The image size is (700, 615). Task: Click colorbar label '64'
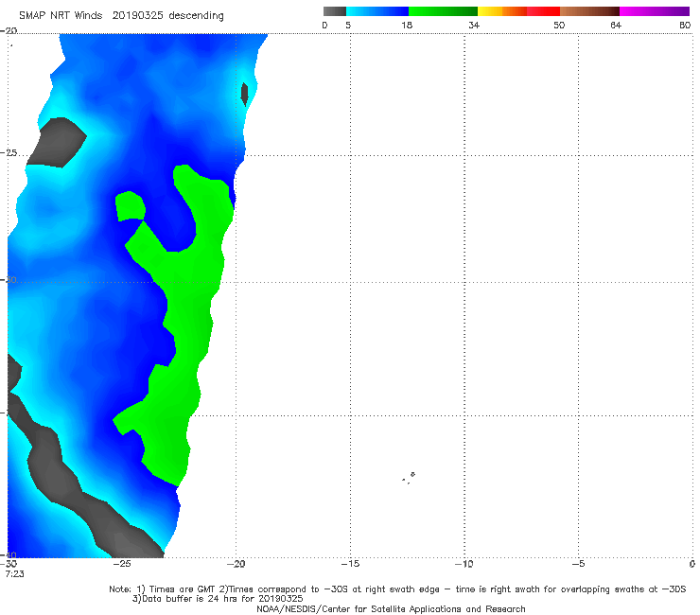tap(616, 25)
